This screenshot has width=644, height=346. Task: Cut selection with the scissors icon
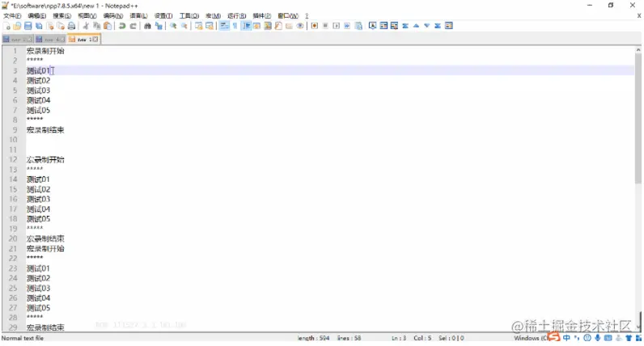(86, 26)
